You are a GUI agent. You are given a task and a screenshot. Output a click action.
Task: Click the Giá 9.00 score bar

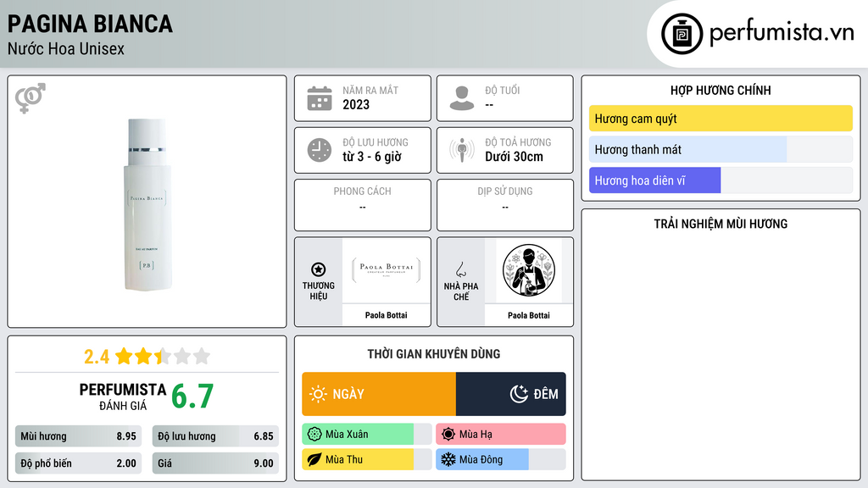(216, 463)
